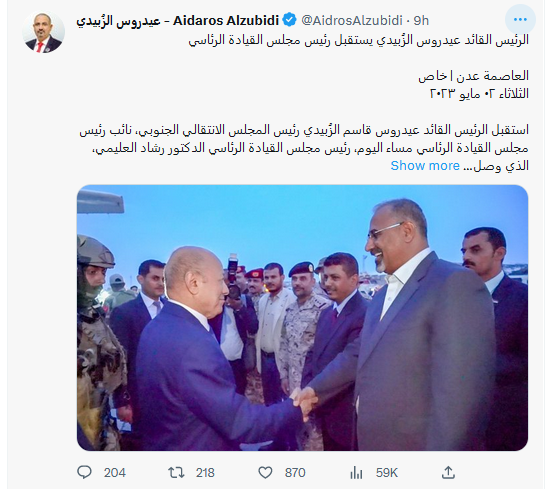Click the share upload icon
Viewport: 557px width, 489px height.
click(448, 473)
